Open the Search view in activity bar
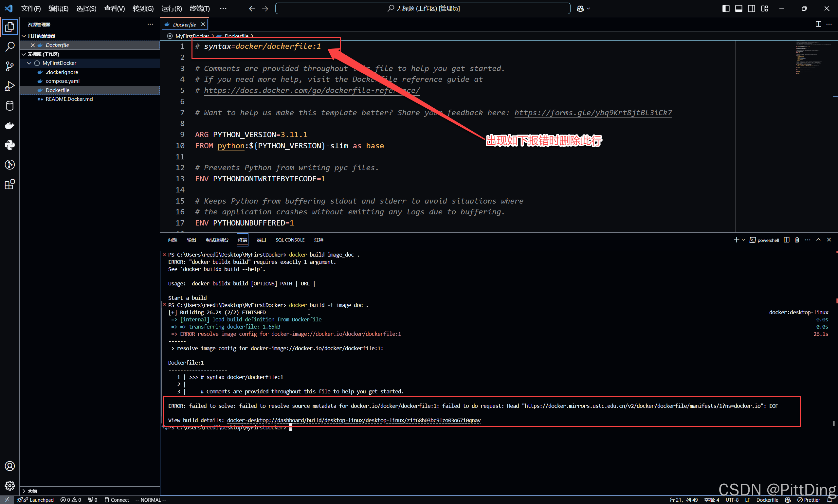This screenshot has width=838, height=504. [10, 47]
